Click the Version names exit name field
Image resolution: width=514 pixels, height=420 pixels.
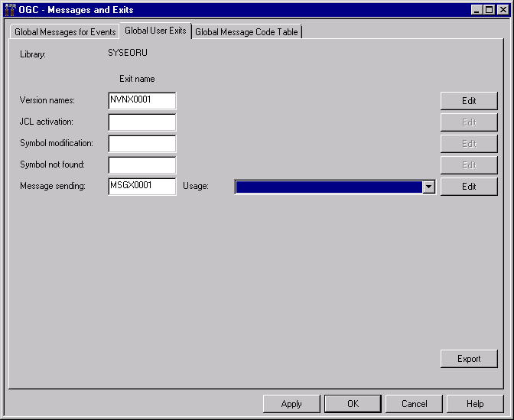[142, 101]
